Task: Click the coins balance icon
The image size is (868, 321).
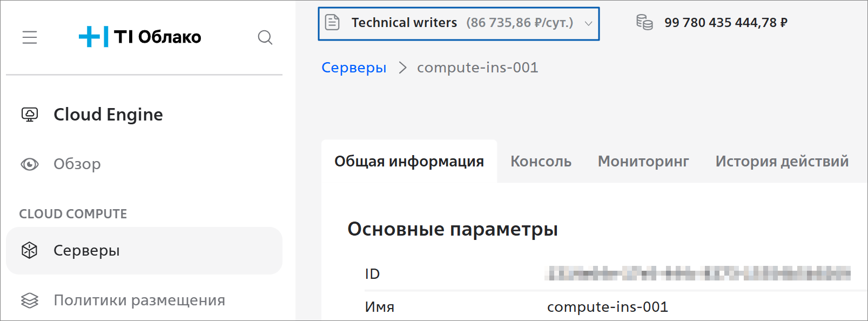Action: (644, 23)
